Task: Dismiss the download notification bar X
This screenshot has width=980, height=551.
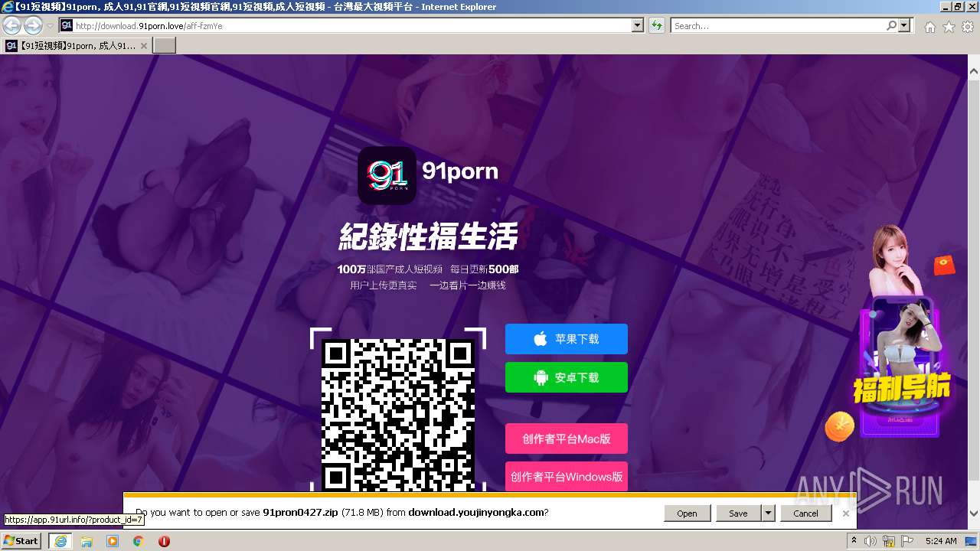Action: (x=846, y=514)
